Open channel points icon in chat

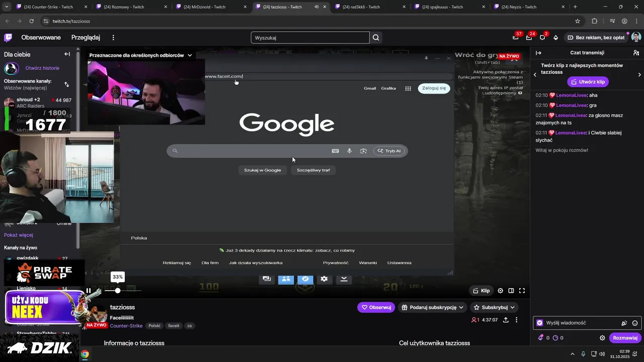[555, 338]
